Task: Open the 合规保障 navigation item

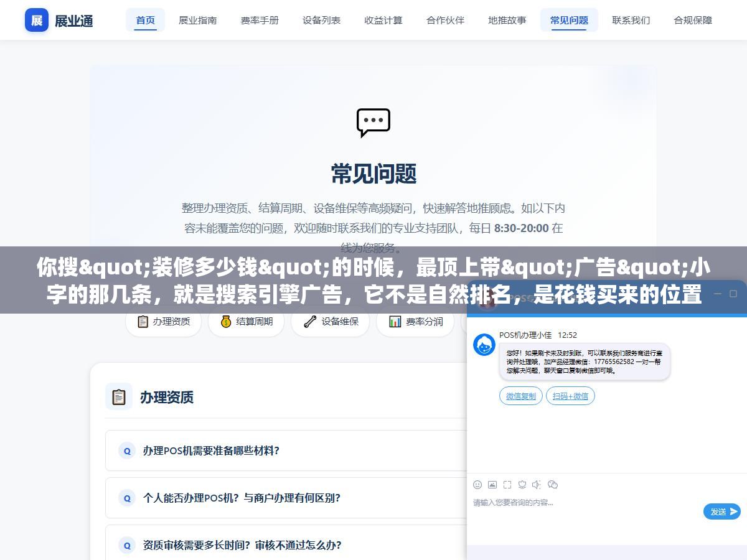Action: [693, 20]
